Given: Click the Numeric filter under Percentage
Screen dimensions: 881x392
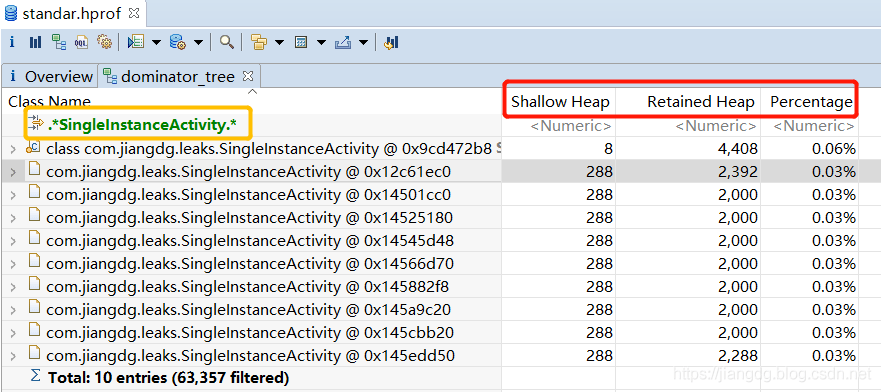Looking at the screenshot, I should tap(814, 126).
